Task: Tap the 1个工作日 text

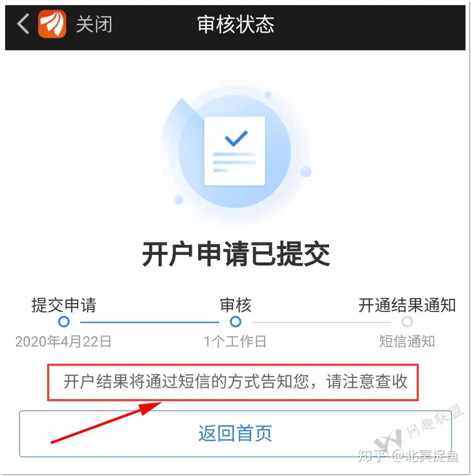Action: (x=235, y=341)
